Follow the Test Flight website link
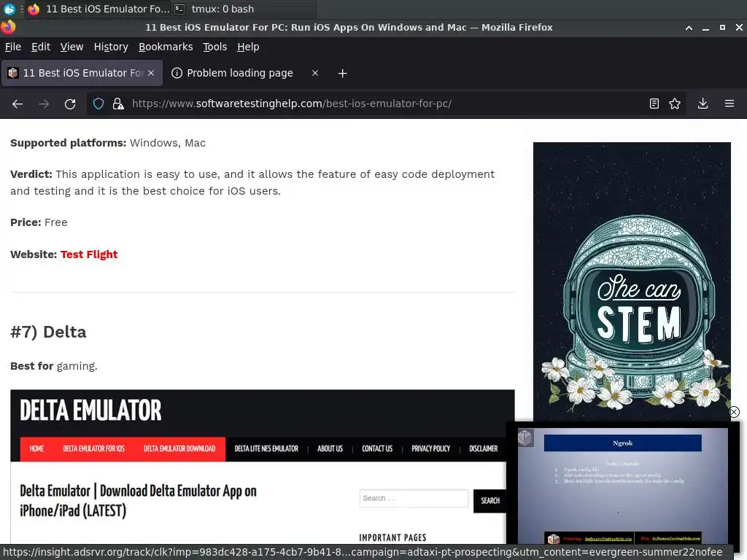747x560 pixels. pos(88,254)
